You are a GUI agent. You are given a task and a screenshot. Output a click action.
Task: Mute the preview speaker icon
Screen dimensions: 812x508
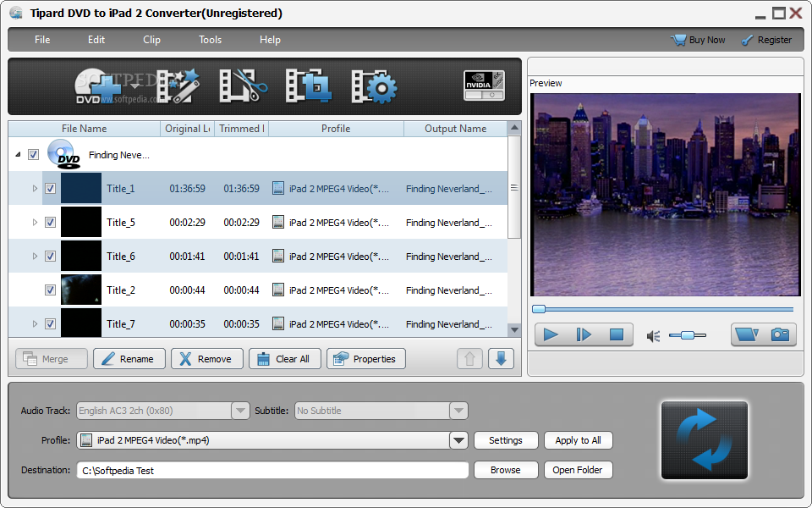tap(653, 336)
